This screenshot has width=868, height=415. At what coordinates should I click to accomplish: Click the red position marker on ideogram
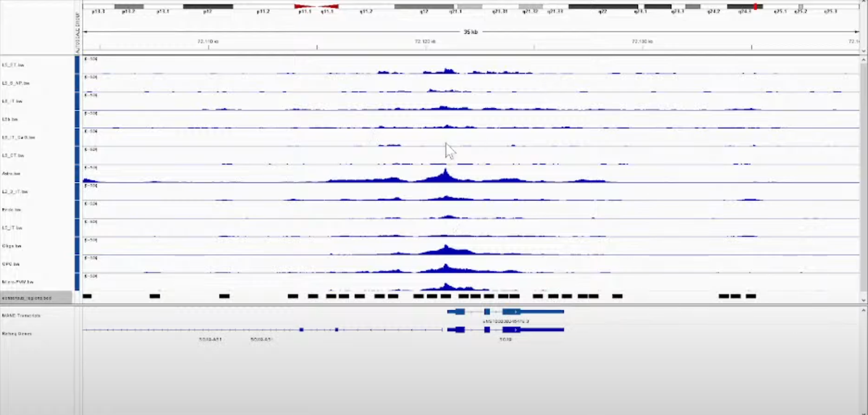point(755,6)
